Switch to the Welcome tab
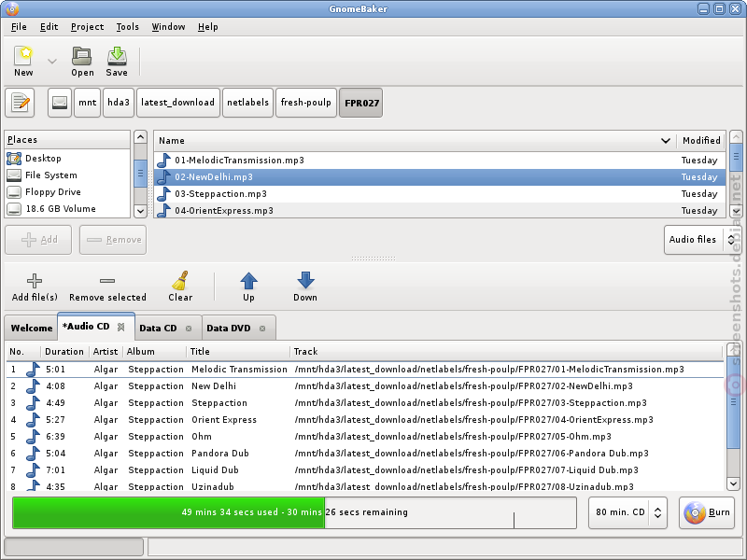 pos(32,329)
